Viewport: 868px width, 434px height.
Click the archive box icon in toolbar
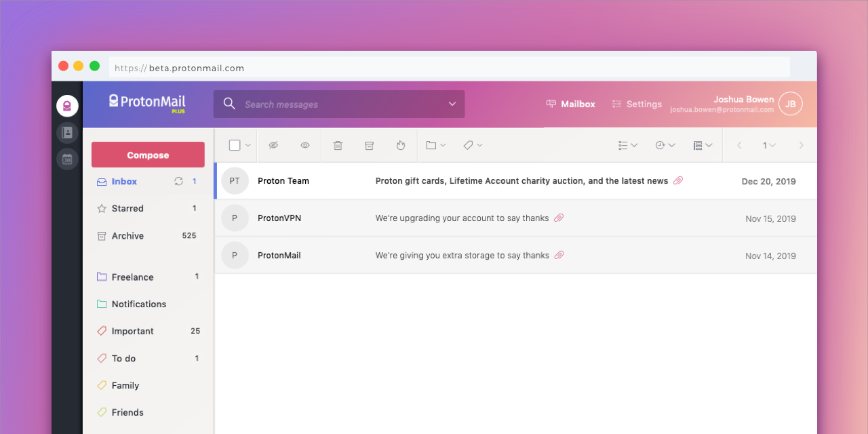[x=369, y=145]
